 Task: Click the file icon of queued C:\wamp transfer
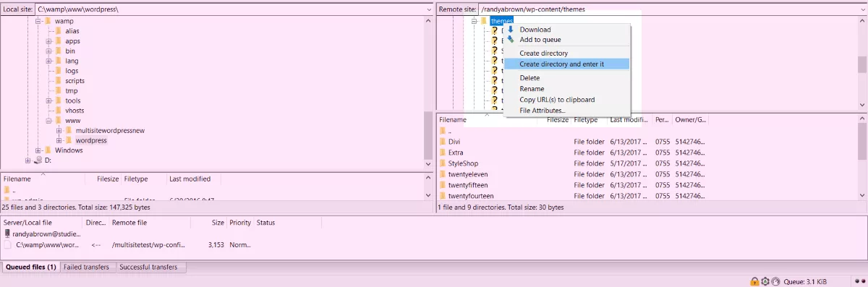click(x=8, y=245)
